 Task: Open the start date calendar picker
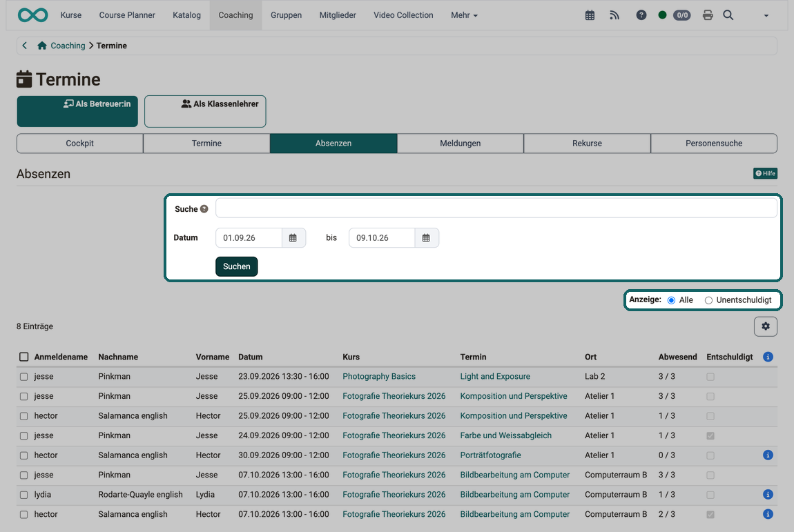293,238
